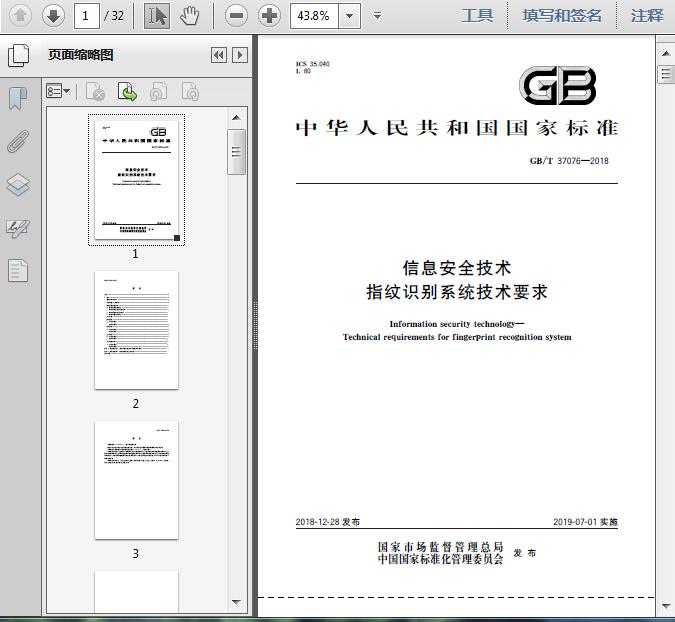Click the GB/T 37076—2018 standard number
The height and width of the screenshot is (622, 675).
tap(569, 161)
